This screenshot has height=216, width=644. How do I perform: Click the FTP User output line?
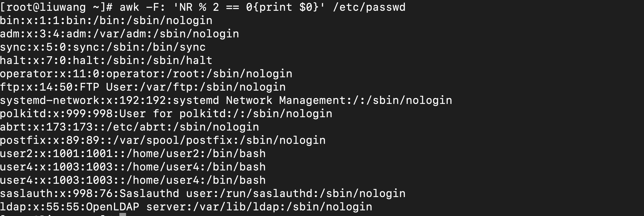click(143, 87)
